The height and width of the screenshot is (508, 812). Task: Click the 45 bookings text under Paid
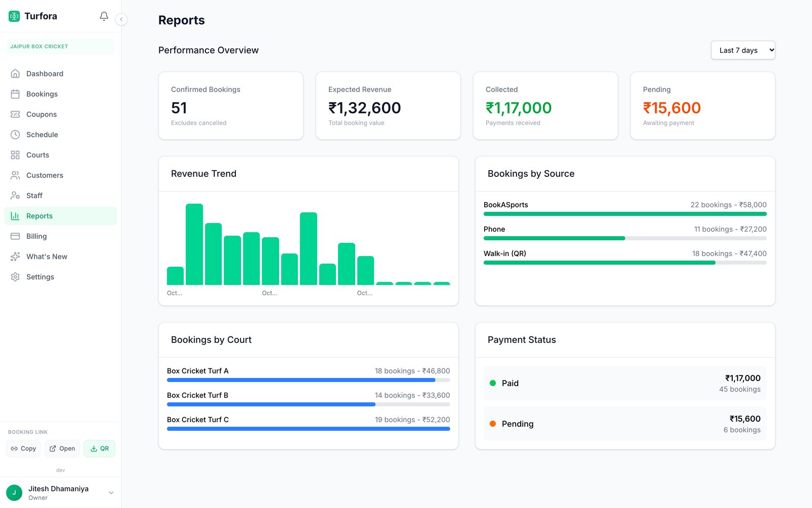coord(740,389)
